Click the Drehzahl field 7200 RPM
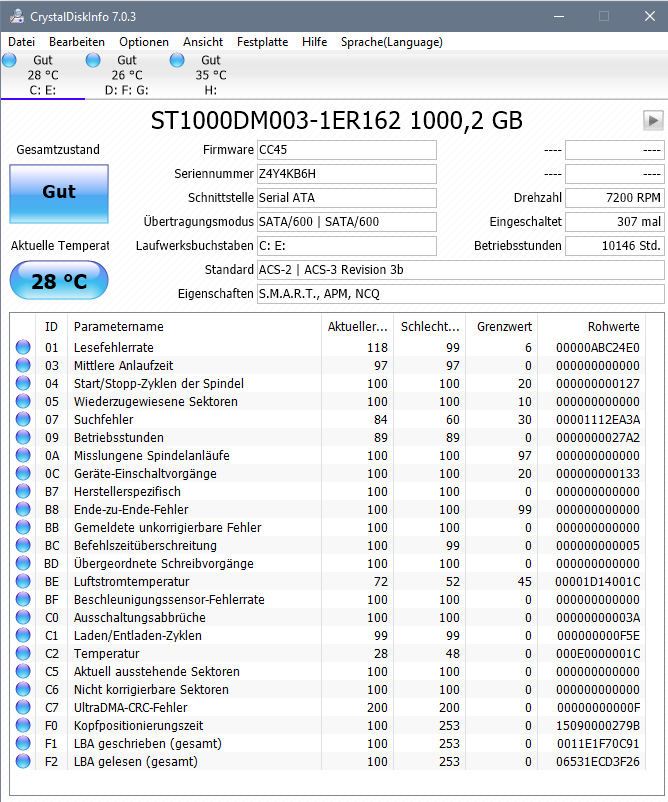 tap(615, 198)
